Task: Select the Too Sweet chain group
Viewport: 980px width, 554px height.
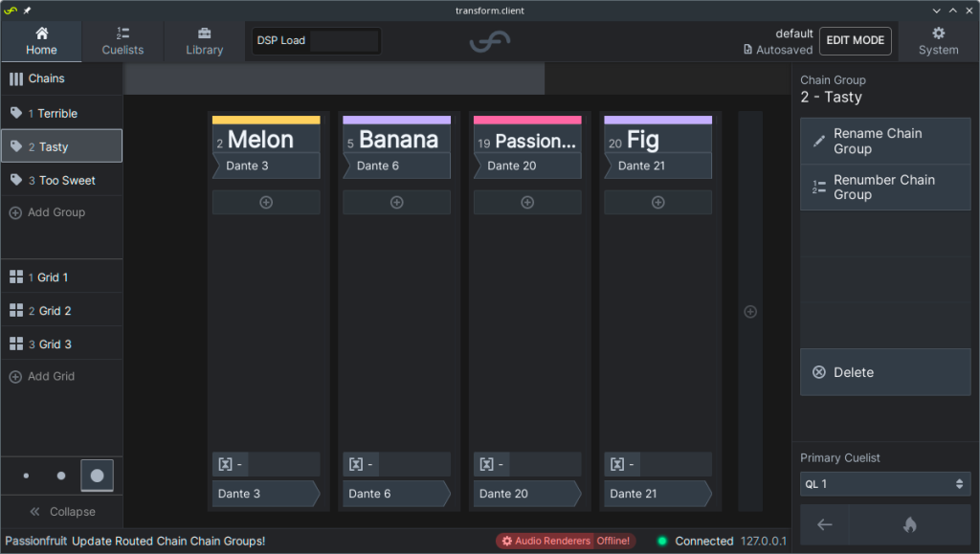Action: 62,181
